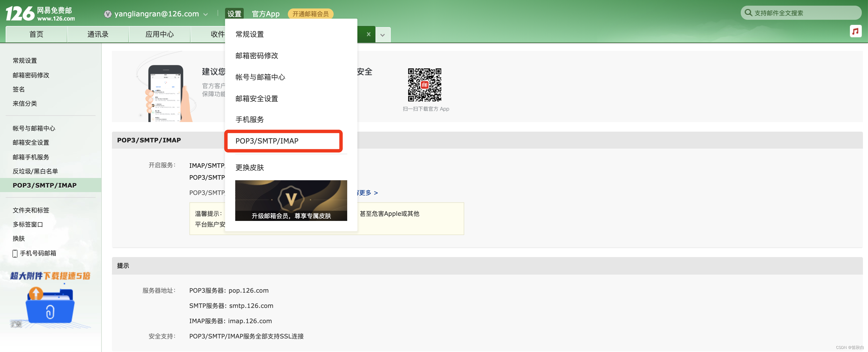868x352 pixels.
Task: Expand the account dropdown beside the email address
Action: click(206, 14)
